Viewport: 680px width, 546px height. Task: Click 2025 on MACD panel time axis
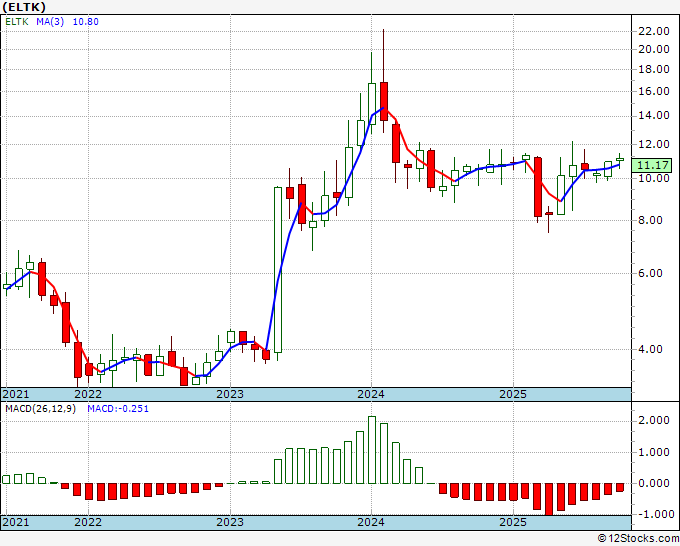pyautogui.click(x=513, y=522)
